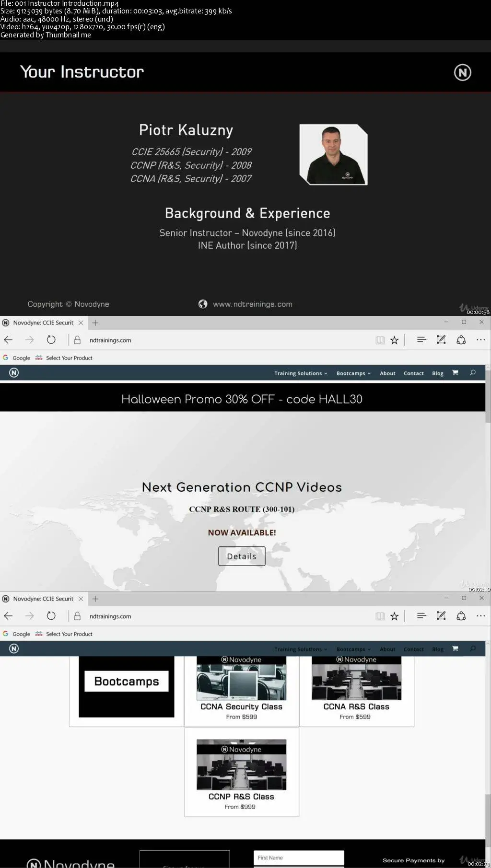The height and width of the screenshot is (868, 491).
Task: Minimize the Bootcamps browser window
Action: click(446, 598)
